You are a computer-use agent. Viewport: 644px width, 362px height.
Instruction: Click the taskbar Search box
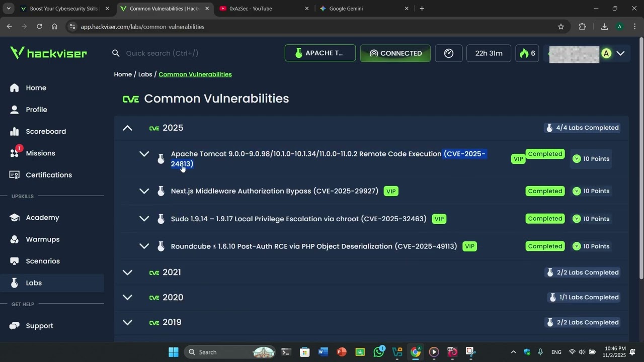click(230, 352)
